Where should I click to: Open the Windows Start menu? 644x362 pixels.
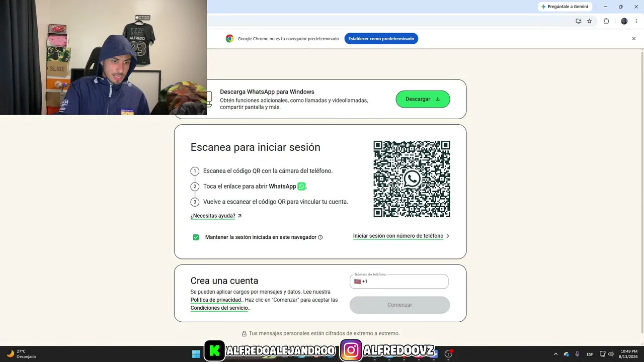pos(196,353)
